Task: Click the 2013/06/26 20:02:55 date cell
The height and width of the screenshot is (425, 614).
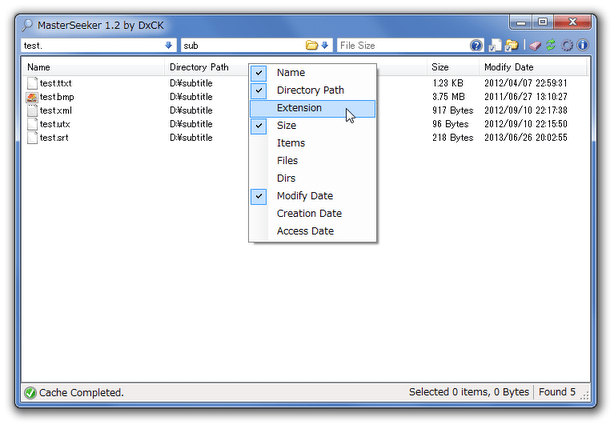Action: coord(526,138)
